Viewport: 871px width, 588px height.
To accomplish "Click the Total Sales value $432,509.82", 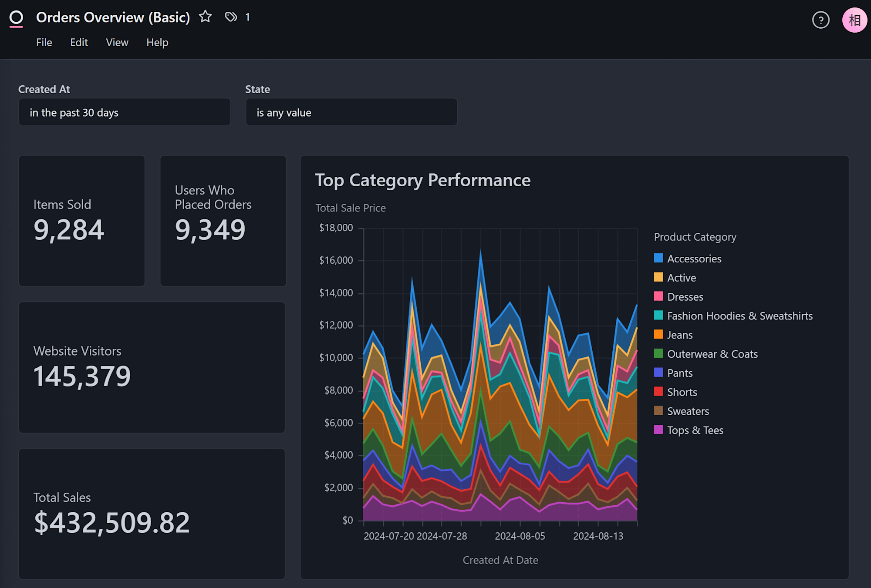I will [112, 523].
